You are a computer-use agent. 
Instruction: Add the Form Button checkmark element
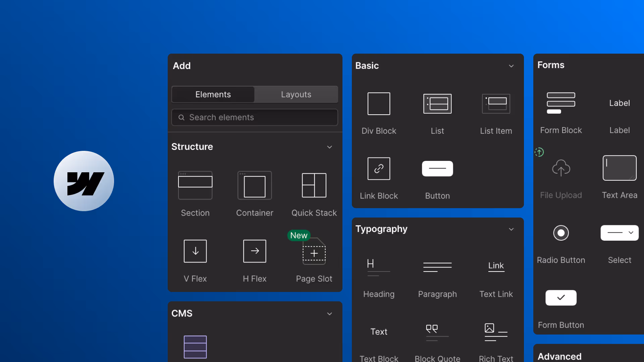[561, 298]
